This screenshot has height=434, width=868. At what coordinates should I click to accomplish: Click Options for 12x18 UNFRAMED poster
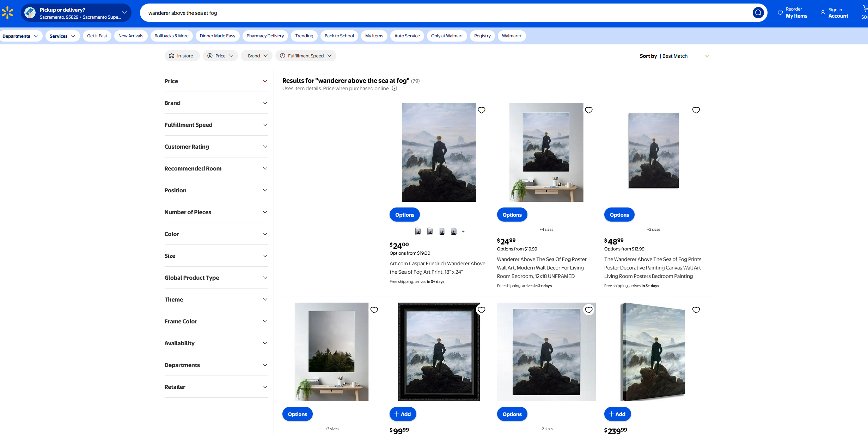click(x=512, y=215)
